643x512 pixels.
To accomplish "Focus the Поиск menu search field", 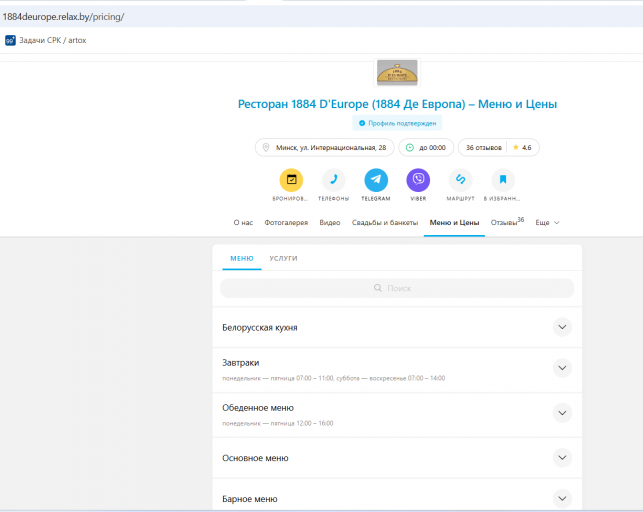I will [397, 288].
